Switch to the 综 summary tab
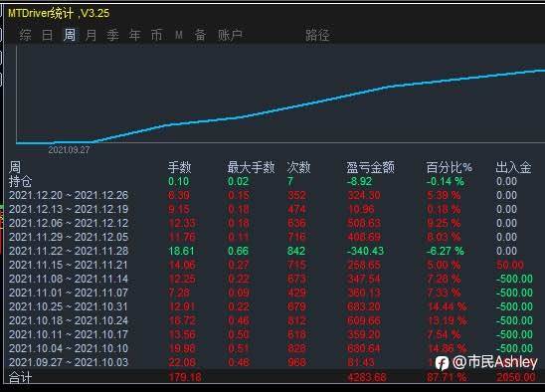This screenshot has height=392, width=545. 26,35
